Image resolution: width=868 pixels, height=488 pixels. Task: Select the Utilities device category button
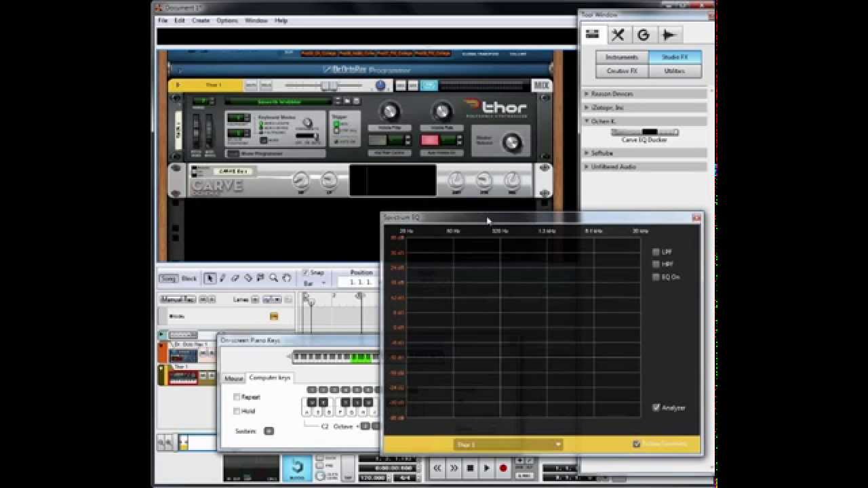point(675,71)
